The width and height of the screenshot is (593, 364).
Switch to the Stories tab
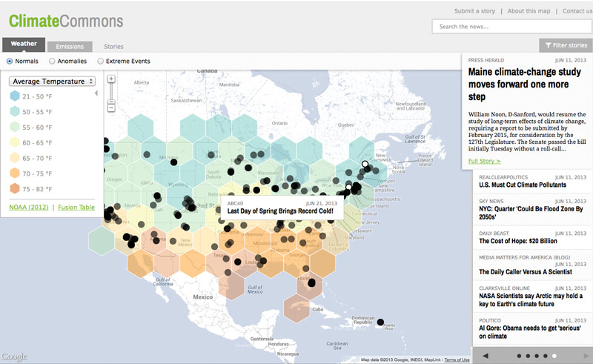point(114,47)
